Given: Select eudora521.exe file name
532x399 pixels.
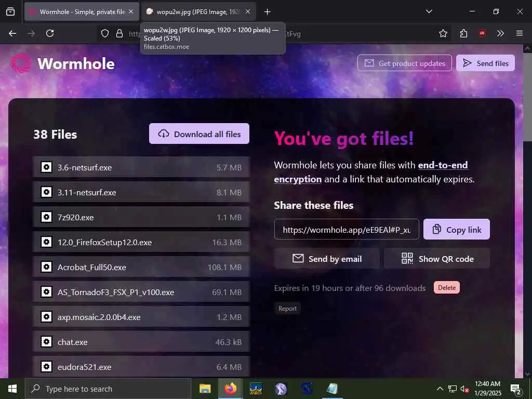Looking at the screenshot, I should (85, 367).
